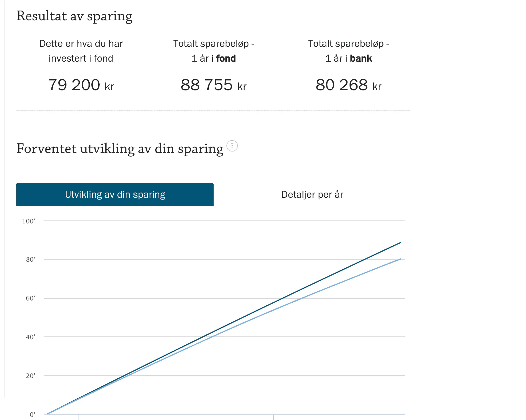Click the 80' y-axis label
The width and height of the screenshot is (526, 420).
point(30,260)
